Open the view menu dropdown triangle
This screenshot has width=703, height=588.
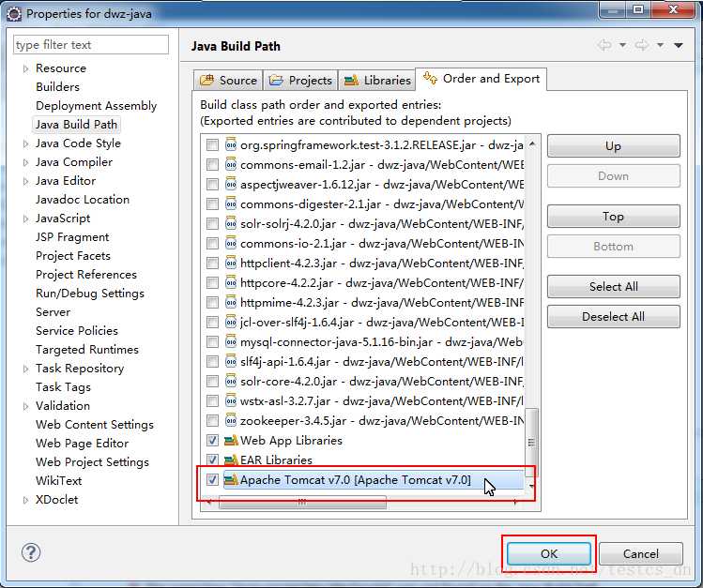pos(679,45)
